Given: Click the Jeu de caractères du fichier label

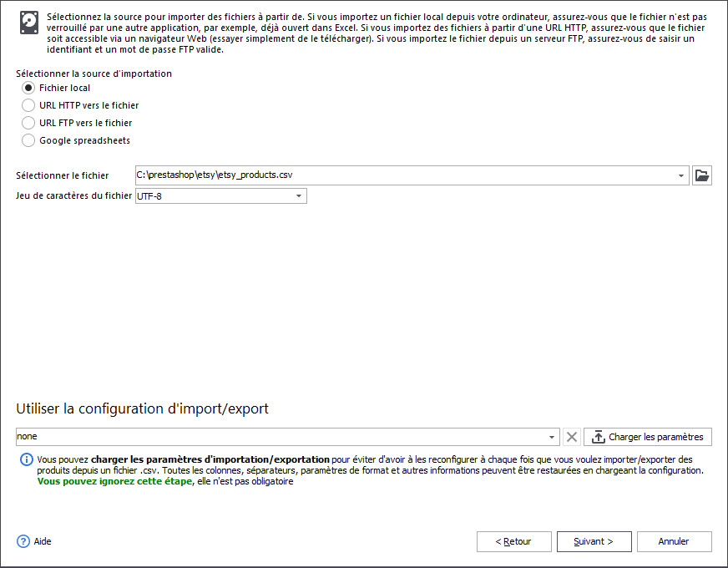Looking at the screenshot, I should pyautogui.click(x=73, y=195).
